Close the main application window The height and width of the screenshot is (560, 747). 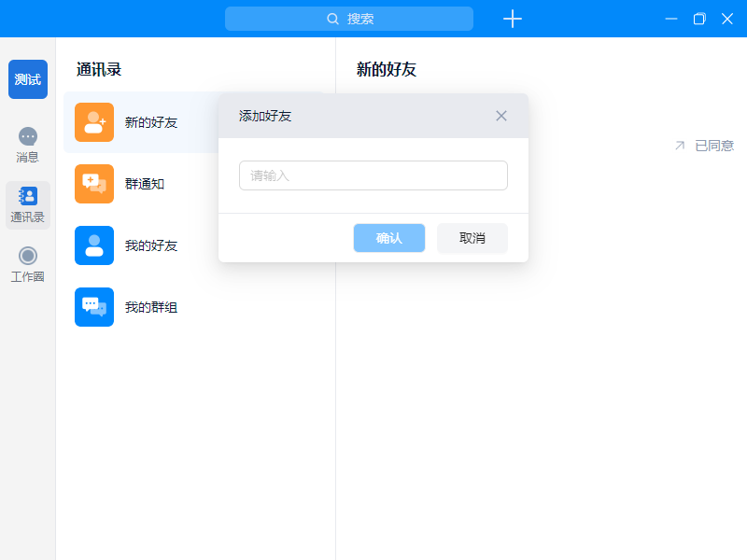point(726,19)
